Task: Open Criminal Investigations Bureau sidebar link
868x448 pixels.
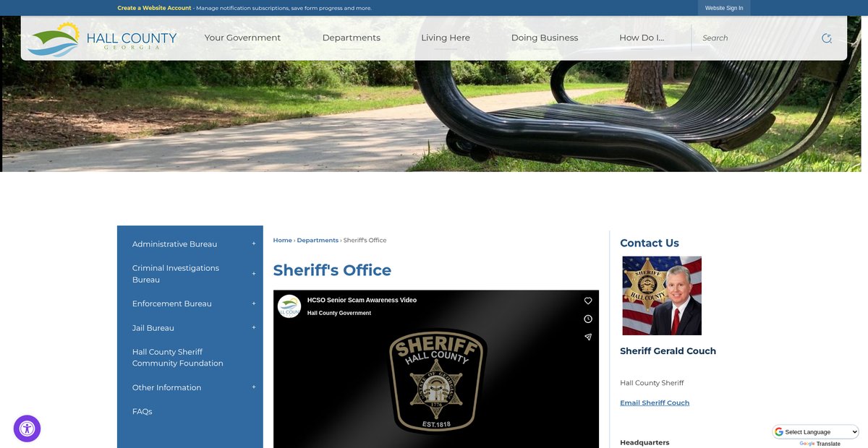Action: (x=176, y=274)
